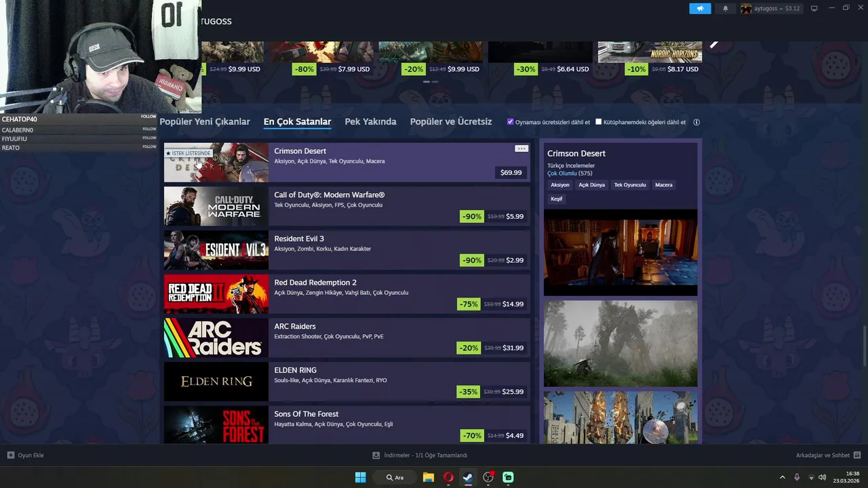Screen dimensions: 868x488
Task: Click the Windows Start button
Action: click(361, 477)
